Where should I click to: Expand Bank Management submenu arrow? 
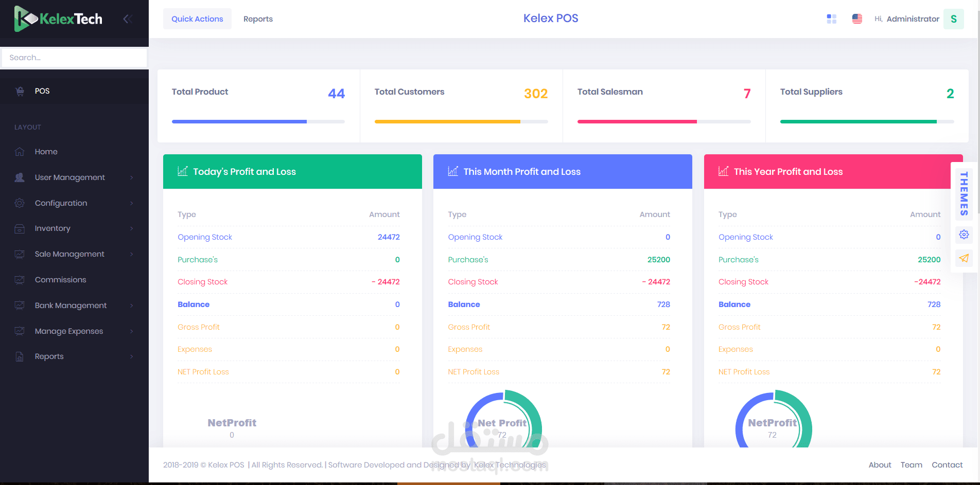click(x=132, y=306)
